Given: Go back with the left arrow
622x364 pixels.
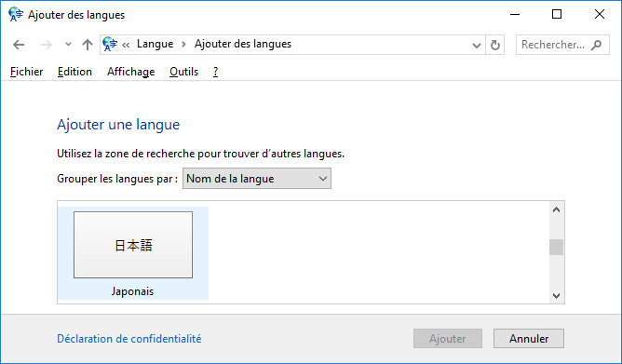Looking at the screenshot, I should (19, 45).
